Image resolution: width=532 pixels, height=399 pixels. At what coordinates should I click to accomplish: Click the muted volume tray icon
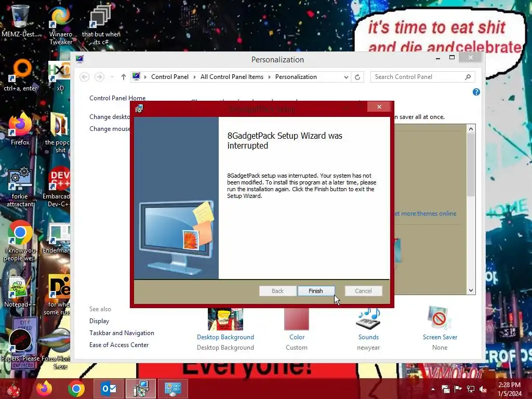click(483, 389)
